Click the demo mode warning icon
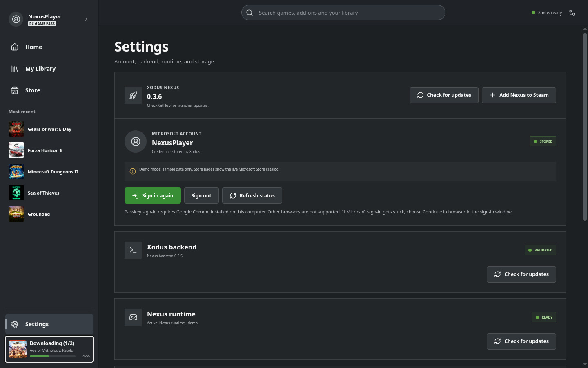588x368 pixels. pyautogui.click(x=133, y=171)
